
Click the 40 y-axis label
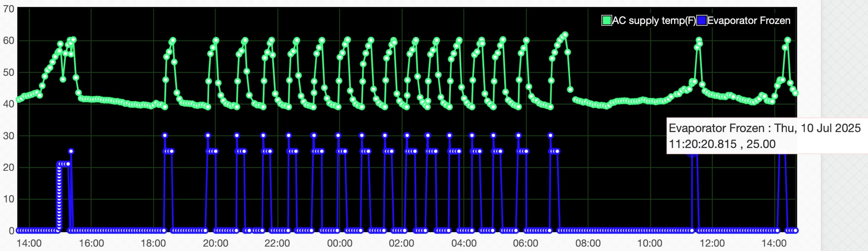(9, 104)
